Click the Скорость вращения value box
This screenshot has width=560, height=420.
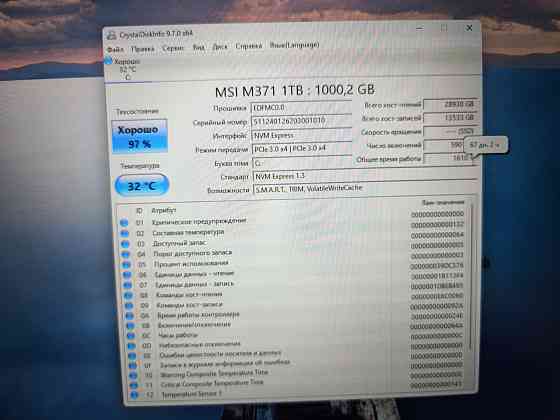450,131
